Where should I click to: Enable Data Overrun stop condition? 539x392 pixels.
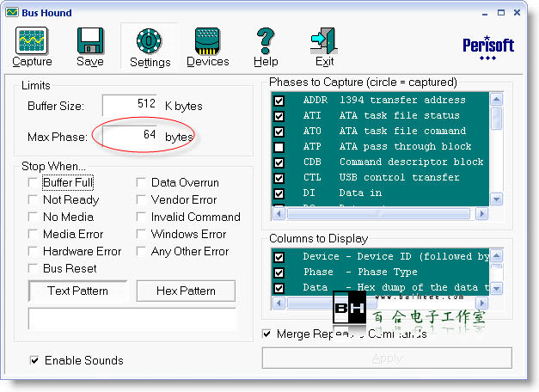point(141,182)
